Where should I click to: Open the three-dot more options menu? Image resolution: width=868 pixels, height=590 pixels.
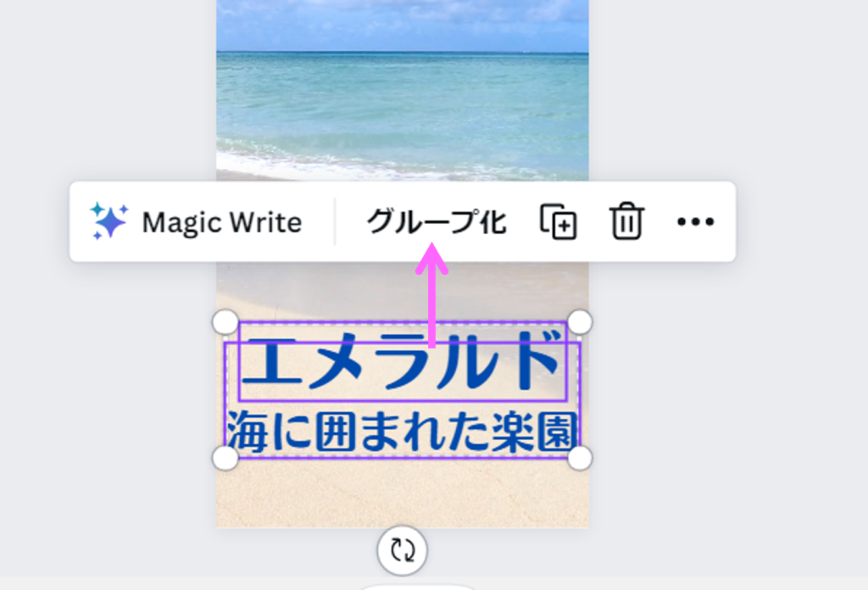[695, 223]
